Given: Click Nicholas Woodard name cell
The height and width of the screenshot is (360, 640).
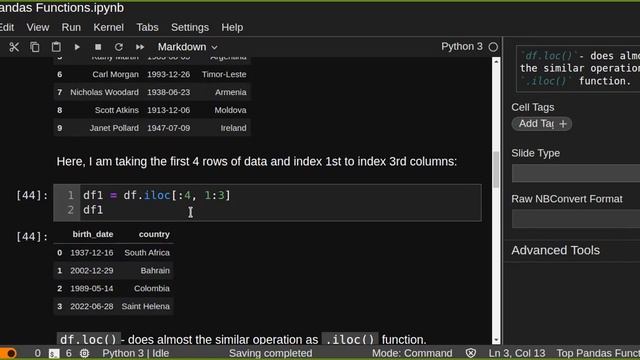Looking at the screenshot, I should coord(104,92).
